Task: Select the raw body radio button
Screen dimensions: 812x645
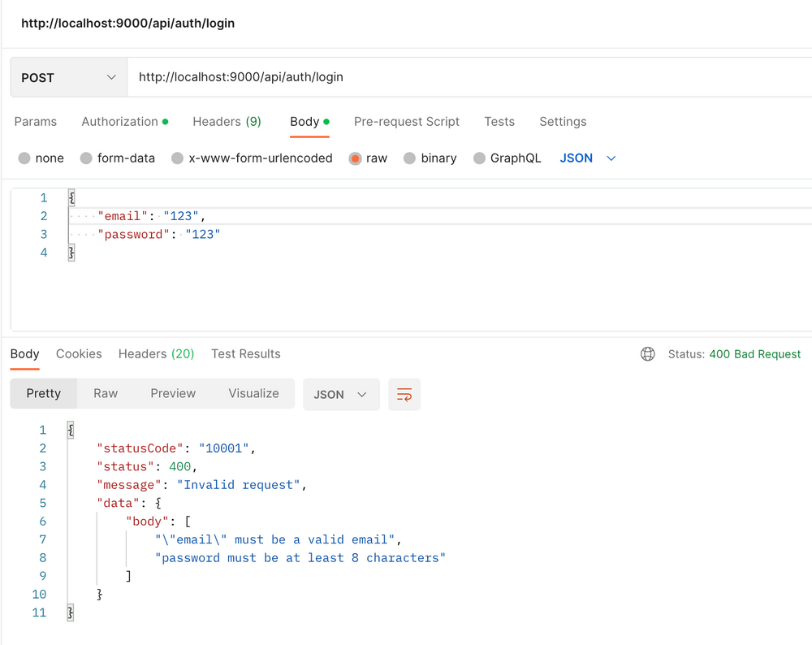Action: (355, 158)
